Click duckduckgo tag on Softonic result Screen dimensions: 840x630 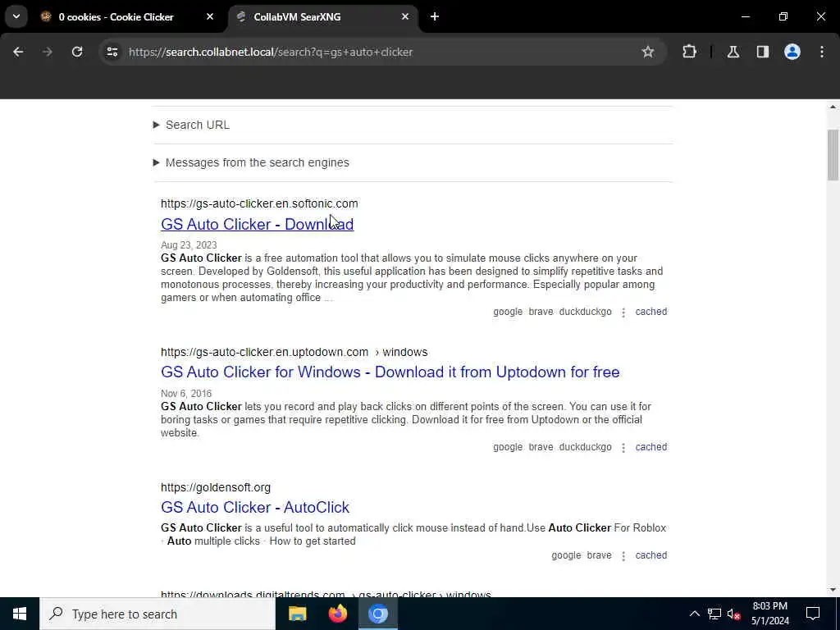[x=585, y=312]
